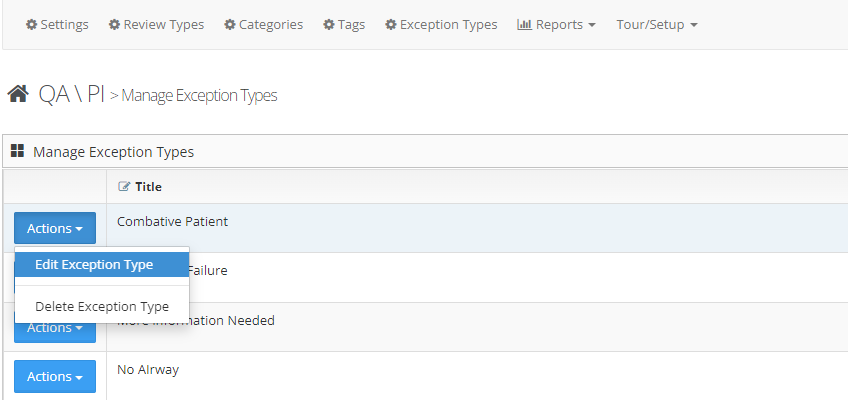Go to the Categories page
The width and height of the screenshot is (848, 400).
pos(270,25)
